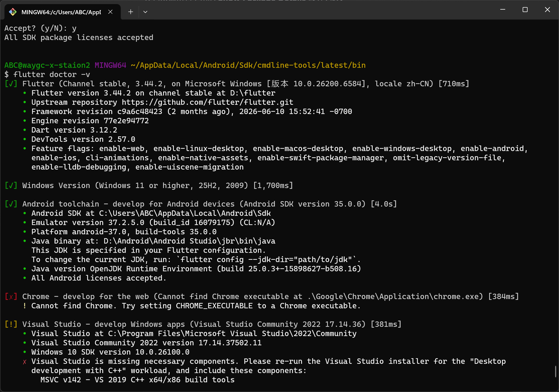The width and height of the screenshot is (559, 392).
Task: Click the "Android toolchain - develop for Android" line
Action: tap(210, 204)
